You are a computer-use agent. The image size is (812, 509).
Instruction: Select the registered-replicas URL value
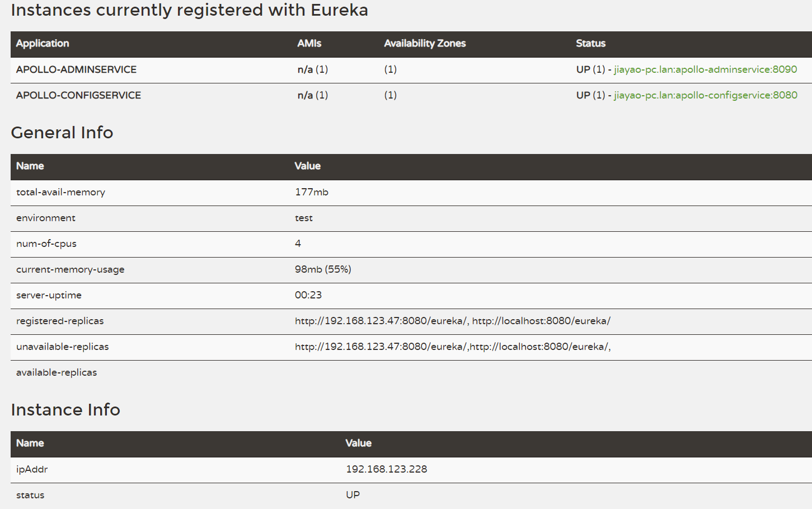[452, 321]
